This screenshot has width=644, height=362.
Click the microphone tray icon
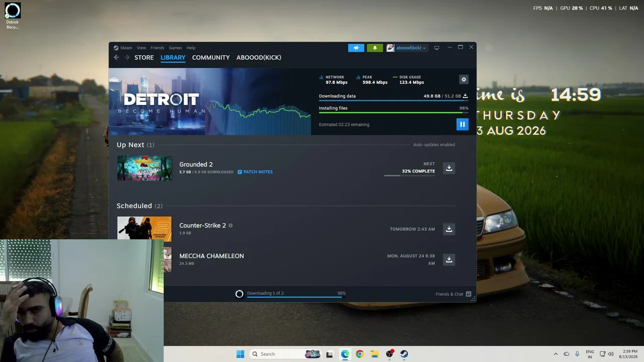(x=577, y=354)
